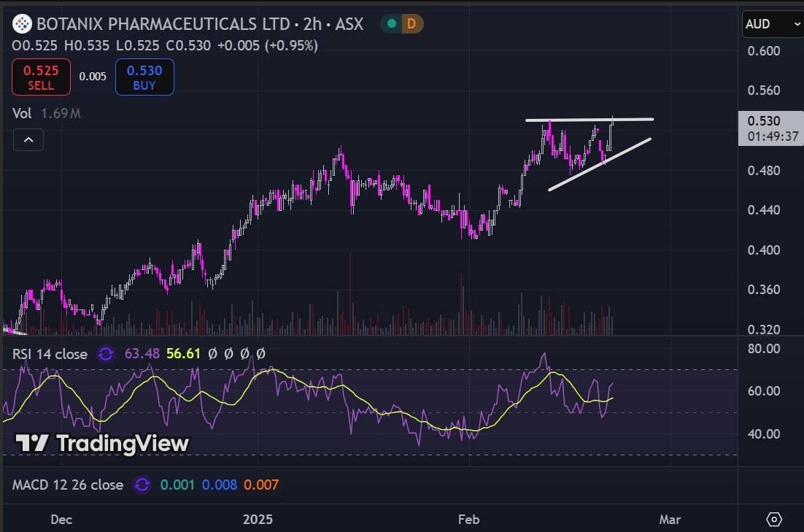Collapse the indicator legend with chevron

pyautogui.click(x=28, y=139)
